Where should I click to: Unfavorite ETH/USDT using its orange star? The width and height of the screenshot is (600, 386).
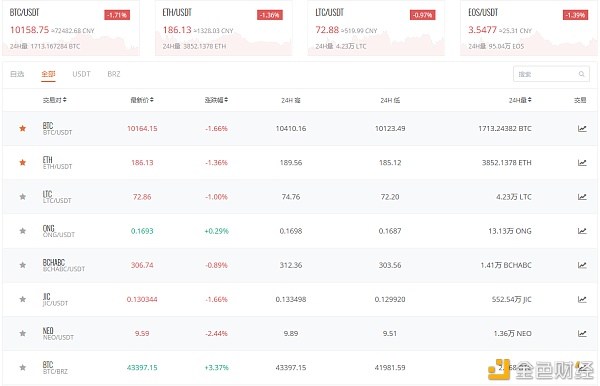point(23,162)
